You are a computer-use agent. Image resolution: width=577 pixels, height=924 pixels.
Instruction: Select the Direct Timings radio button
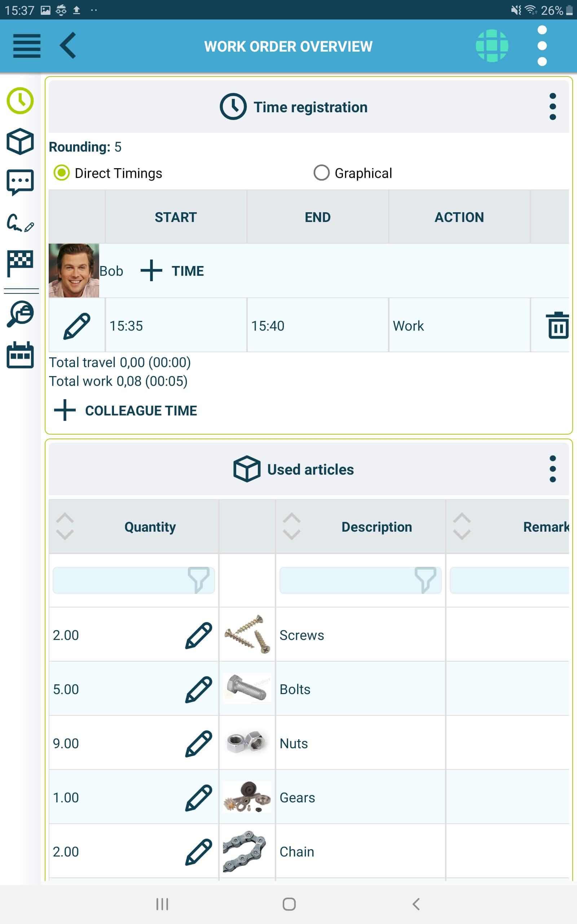point(61,173)
